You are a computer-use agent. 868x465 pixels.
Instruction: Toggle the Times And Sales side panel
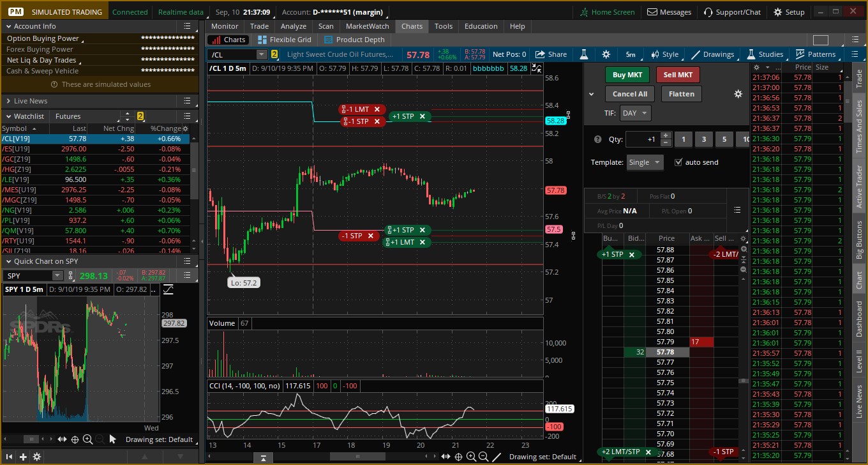click(859, 126)
